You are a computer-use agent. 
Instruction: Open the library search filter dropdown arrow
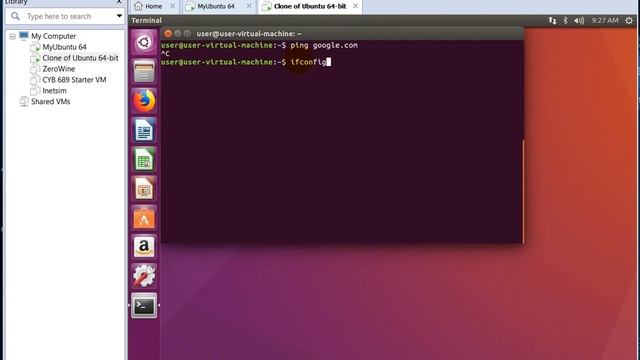pos(119,16)
